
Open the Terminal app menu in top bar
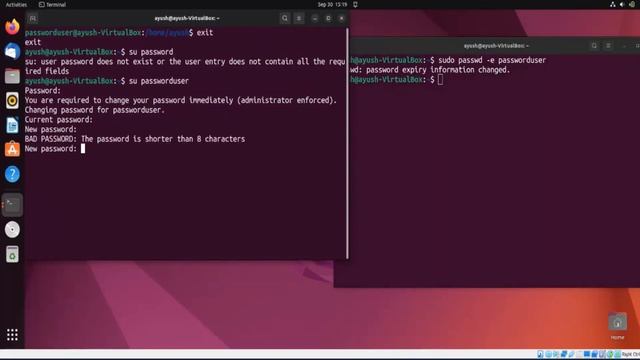click(x=52, y=4)
